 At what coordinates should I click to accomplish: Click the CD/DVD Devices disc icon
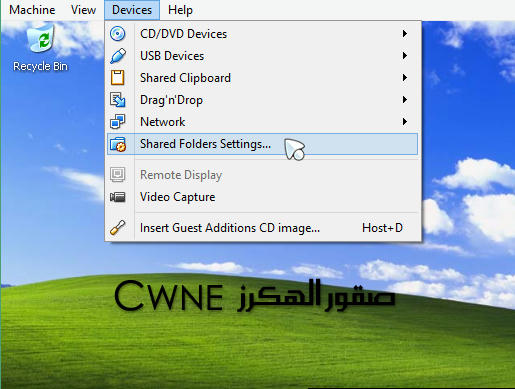pyautogui.click(x=118, y=34)
